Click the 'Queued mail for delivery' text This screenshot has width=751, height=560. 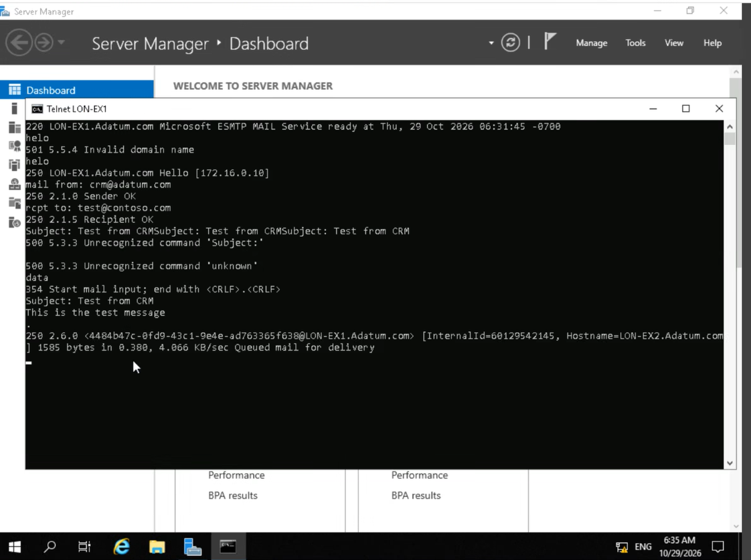point(305,347)
